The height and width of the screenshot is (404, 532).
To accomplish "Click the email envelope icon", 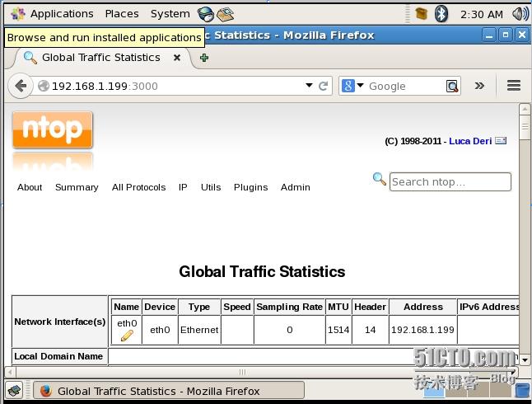I will click(501, 140).
